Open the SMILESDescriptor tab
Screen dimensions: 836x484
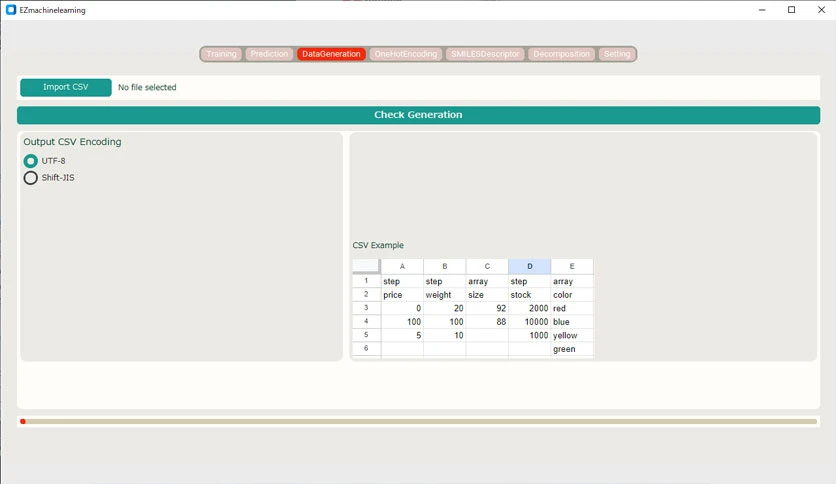point(485,54)
